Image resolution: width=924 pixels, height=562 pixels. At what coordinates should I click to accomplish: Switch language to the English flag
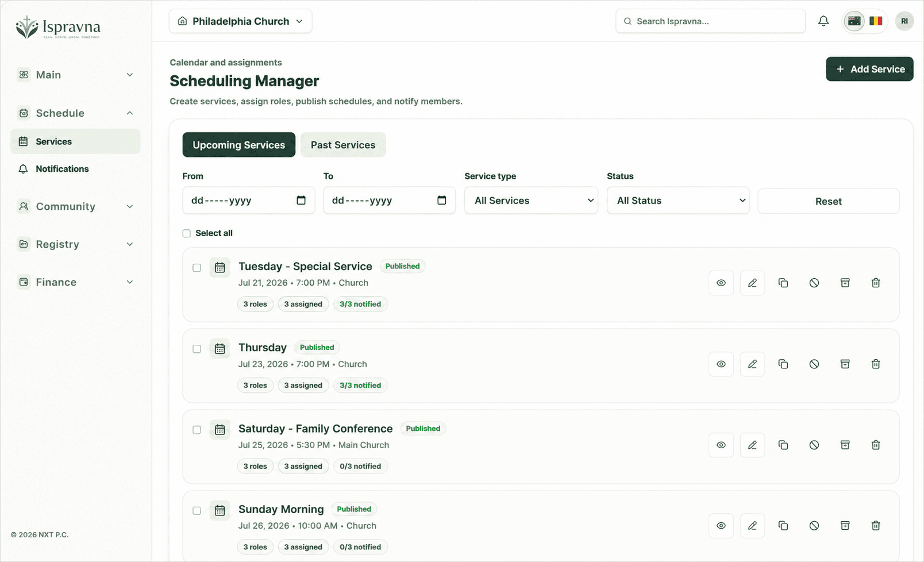[854, 21]
